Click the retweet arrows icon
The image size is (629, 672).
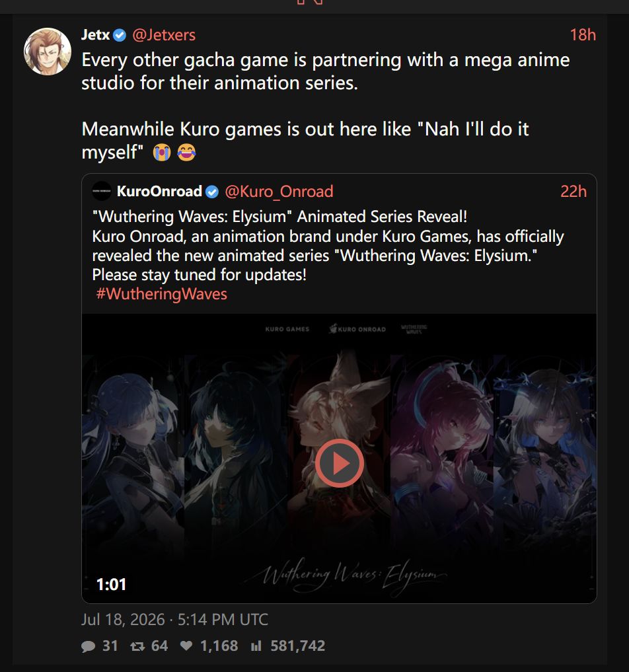(x=137, y=646)
